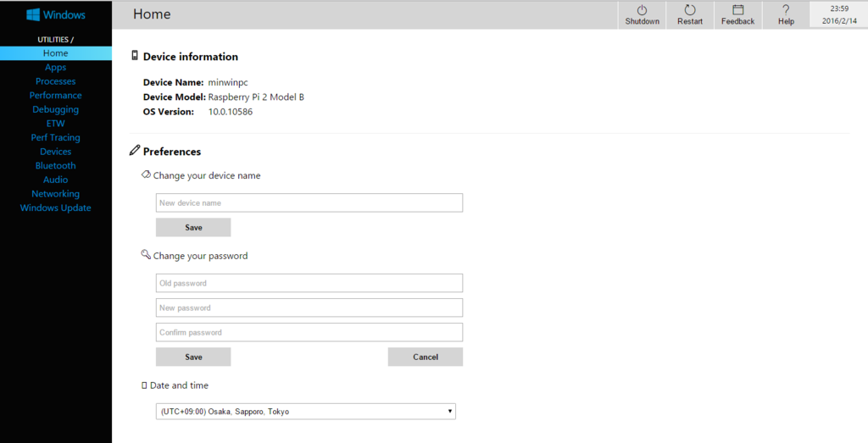Click the Device information phone icon

point(135,55)
